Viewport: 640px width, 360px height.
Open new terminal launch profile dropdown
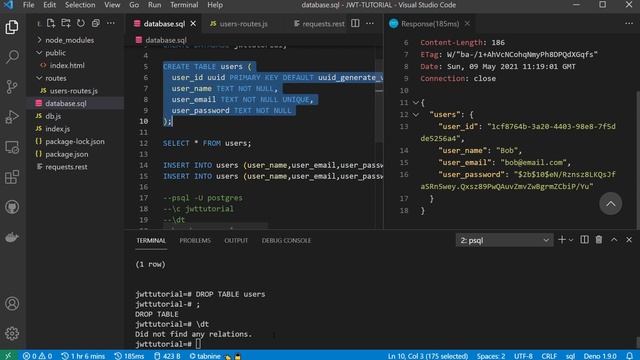pos(571,240)
